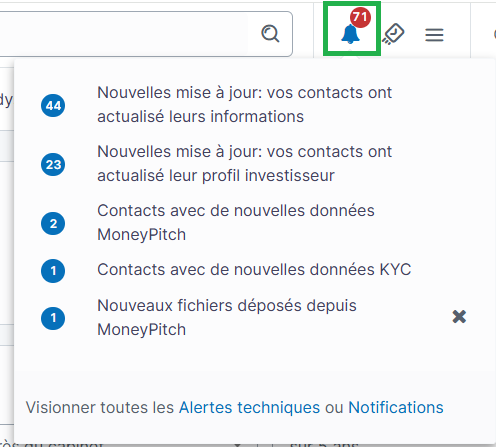Select Contacts avec de nouvelles données MoneyPitch
The width and height of the screenshot is (496, 447).
[236, 223]
